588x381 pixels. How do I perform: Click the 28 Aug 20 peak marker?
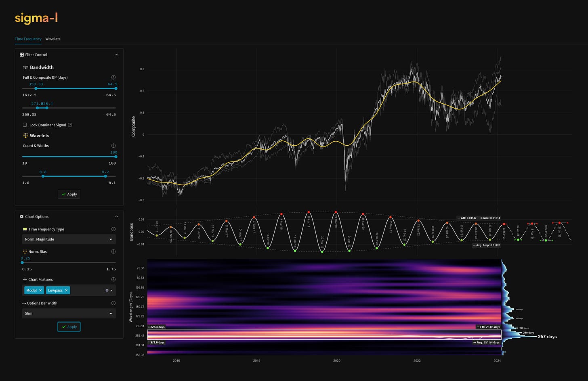coord(363,214)
